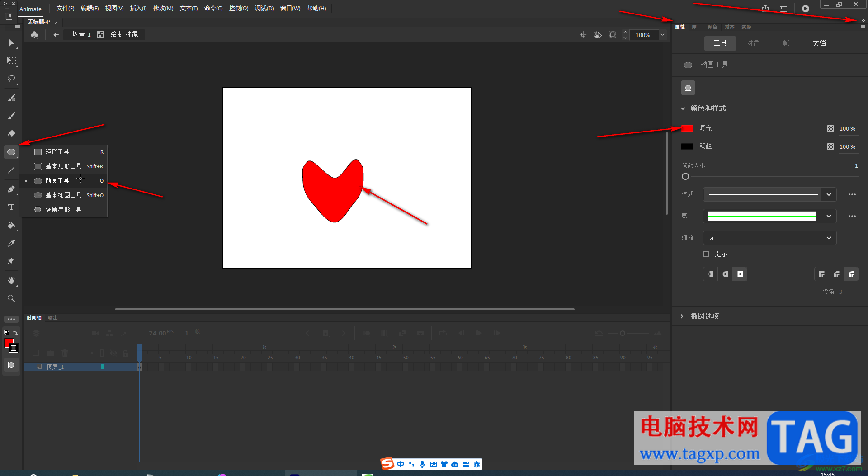
Task: Click the back arrow beside 场景 1
Action: coord(56,35)
